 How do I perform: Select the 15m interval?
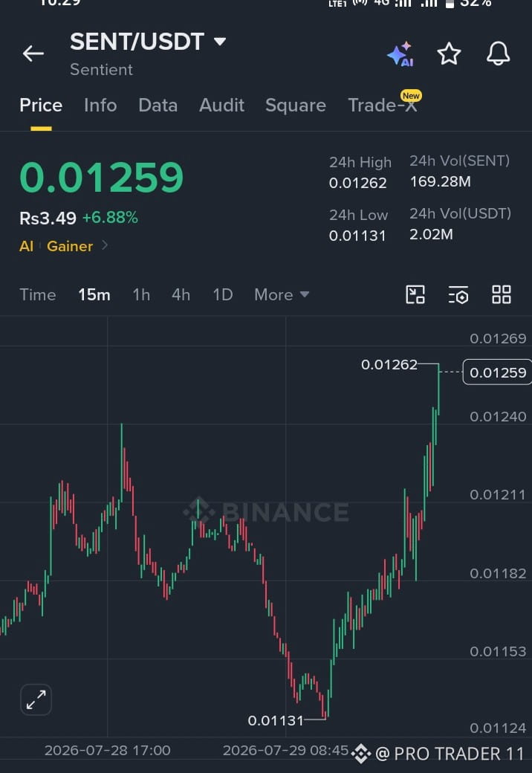tap(94, 295)
